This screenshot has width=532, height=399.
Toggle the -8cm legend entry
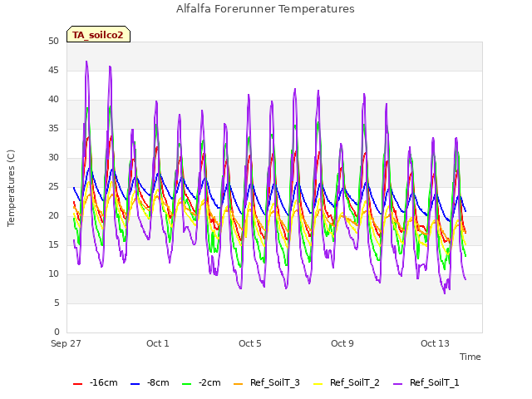tap(150, 383)
